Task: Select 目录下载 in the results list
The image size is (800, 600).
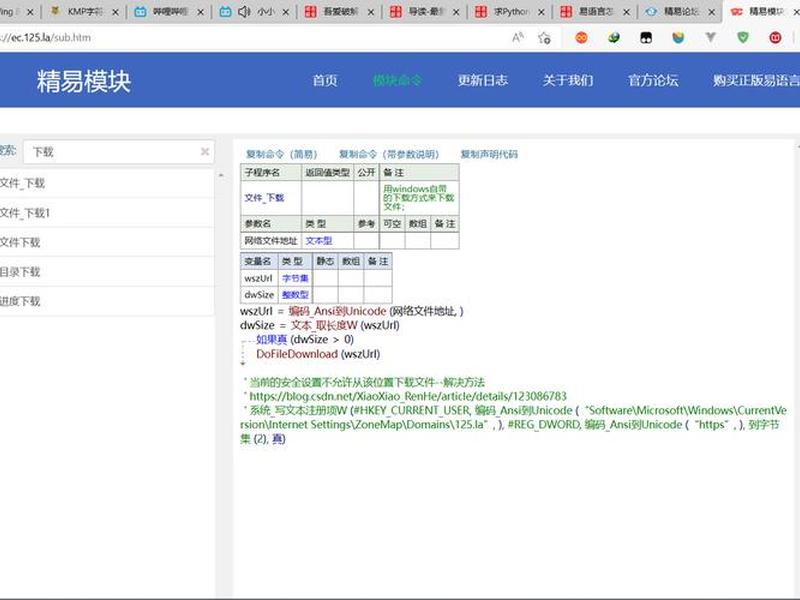Action: point(107,272)
